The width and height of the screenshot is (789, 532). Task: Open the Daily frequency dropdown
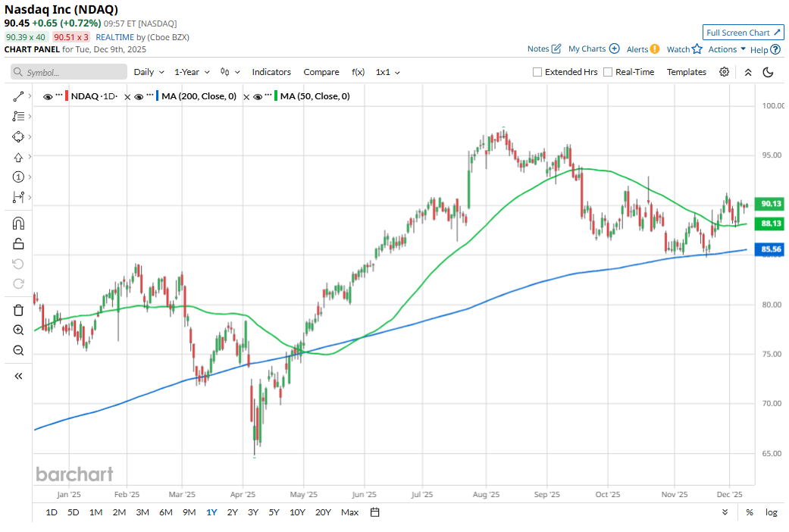[149, 72]
